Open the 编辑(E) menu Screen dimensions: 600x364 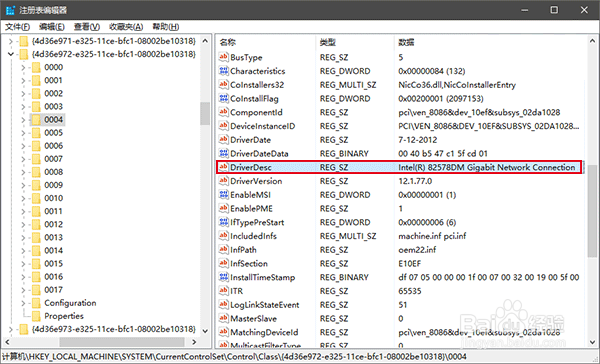click(52, 27)
